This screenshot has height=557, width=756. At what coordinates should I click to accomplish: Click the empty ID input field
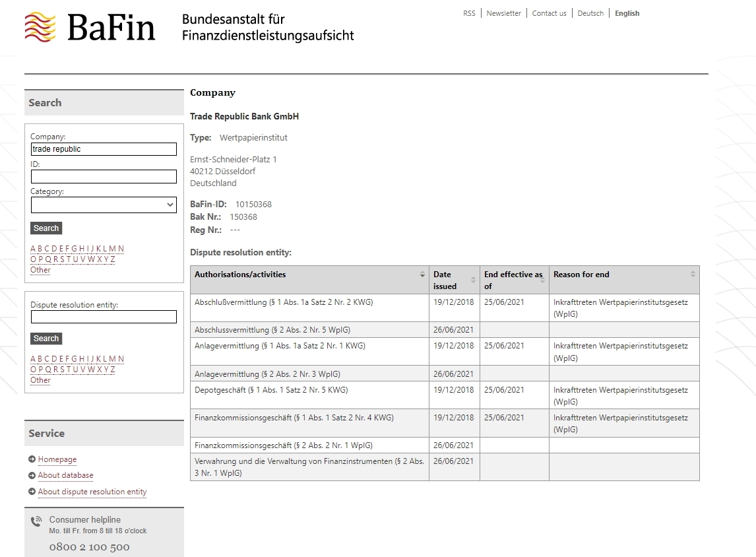(x=104, y=176)
